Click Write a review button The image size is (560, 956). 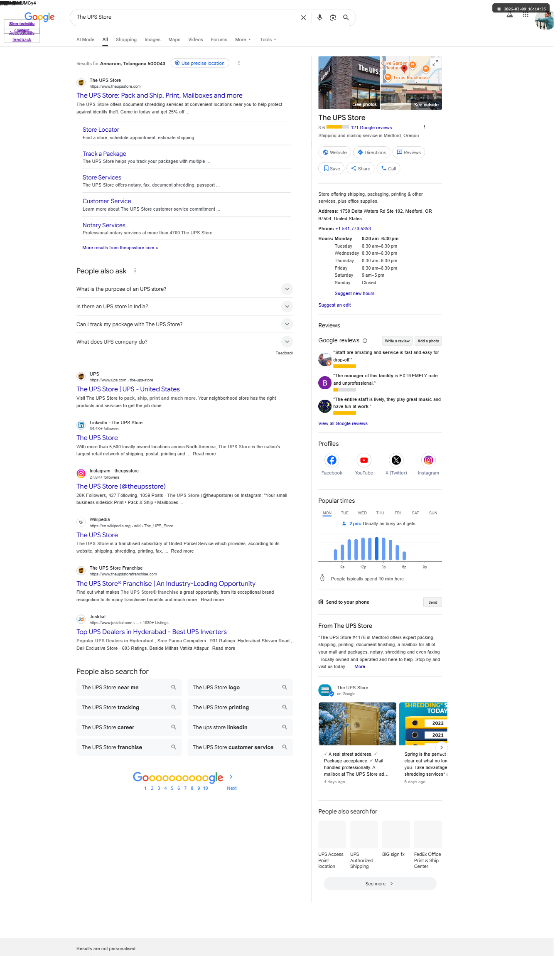pos(397,341)
